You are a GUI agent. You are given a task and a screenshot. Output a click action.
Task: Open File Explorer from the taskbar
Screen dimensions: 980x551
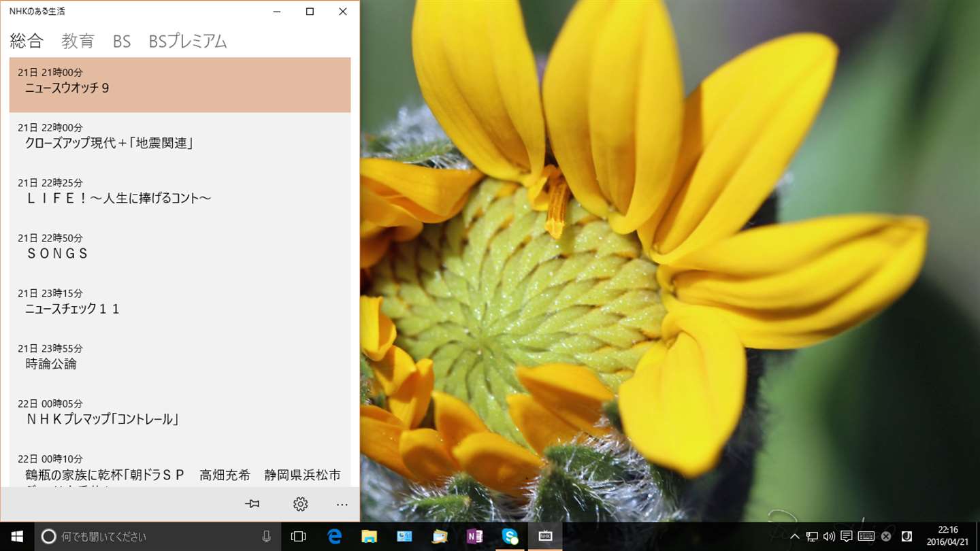369,537
